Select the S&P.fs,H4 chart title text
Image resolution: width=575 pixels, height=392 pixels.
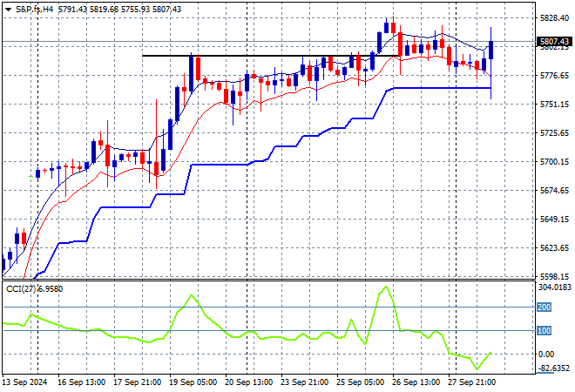coord(34,10)
